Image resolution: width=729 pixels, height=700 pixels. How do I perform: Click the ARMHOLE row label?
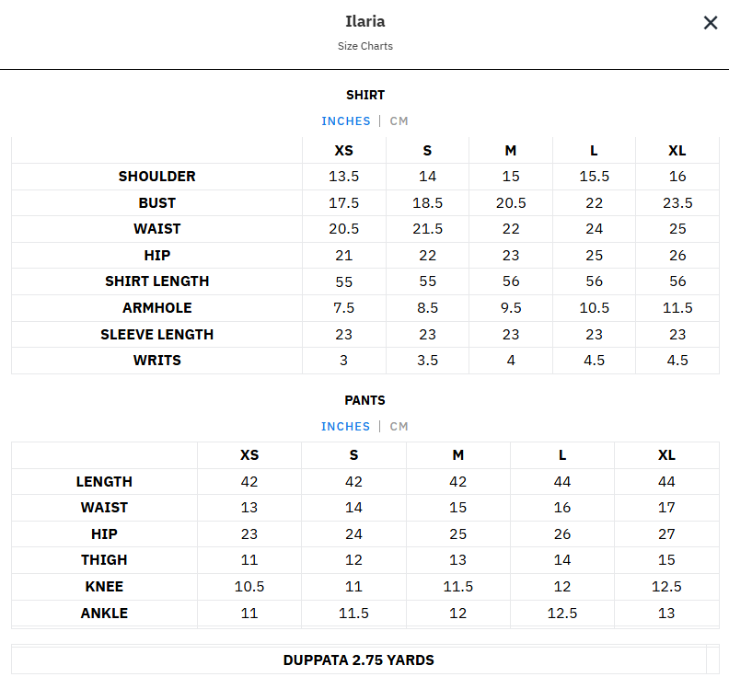(156, 308)
